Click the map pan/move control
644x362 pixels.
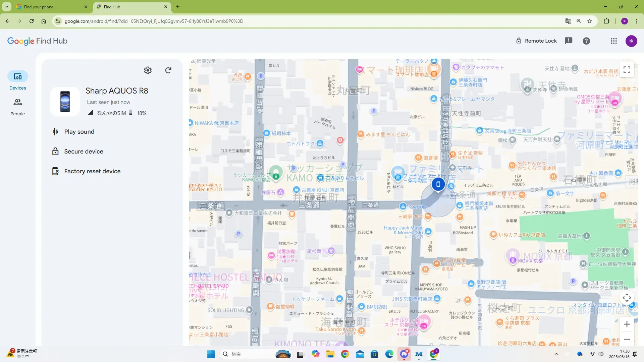tap(627, 298)
